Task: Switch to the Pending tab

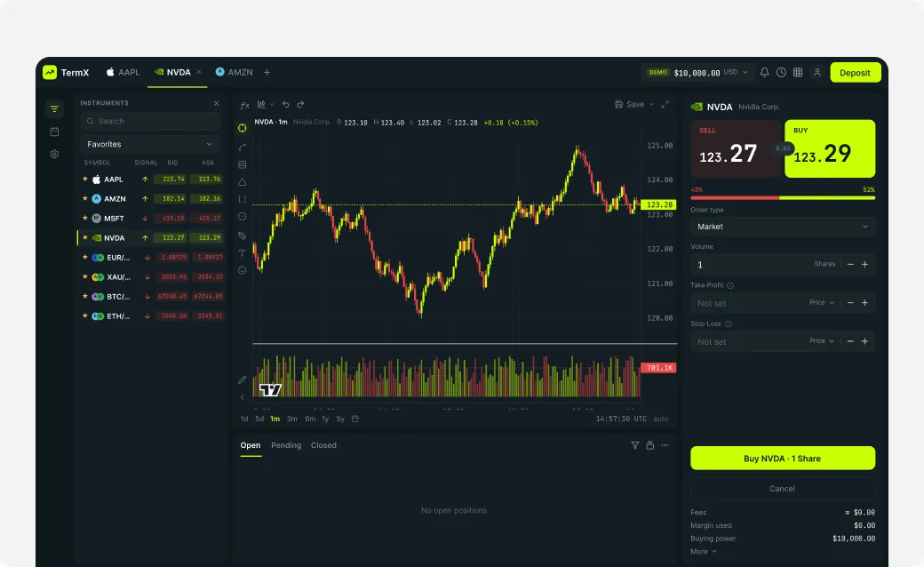Action: pos(286,445)
